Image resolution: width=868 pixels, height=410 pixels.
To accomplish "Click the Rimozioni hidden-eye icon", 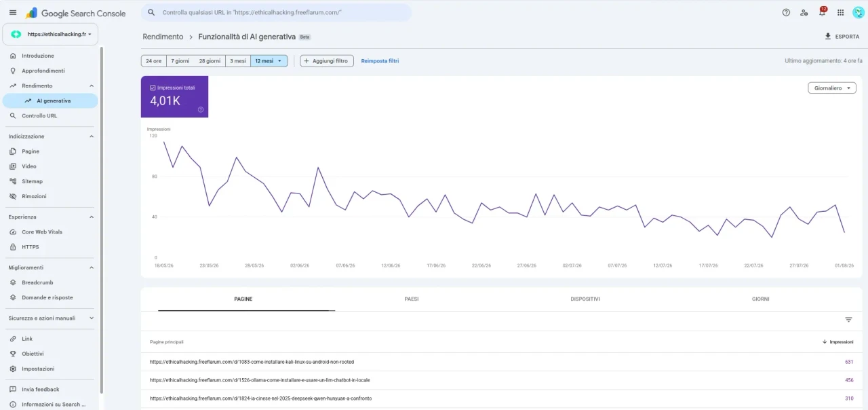I will (x=13, y=196).
